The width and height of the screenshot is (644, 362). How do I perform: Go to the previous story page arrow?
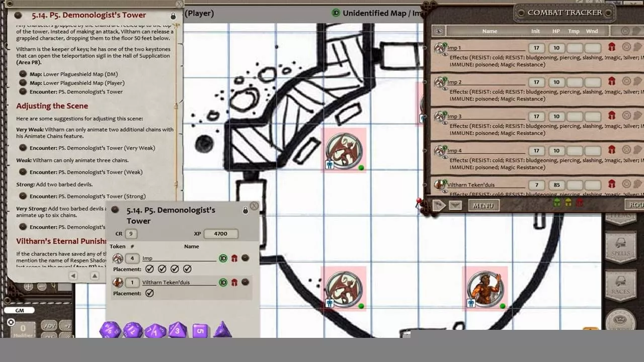[73, 276]
